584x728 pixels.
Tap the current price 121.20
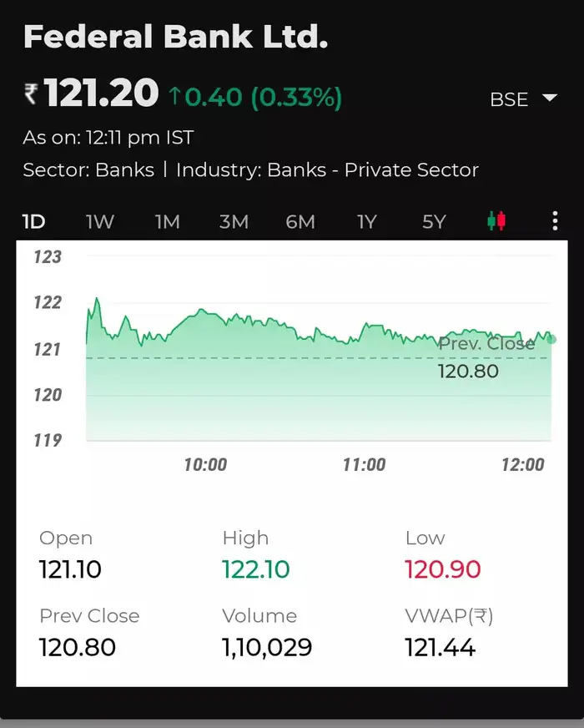tap(101, 94)
